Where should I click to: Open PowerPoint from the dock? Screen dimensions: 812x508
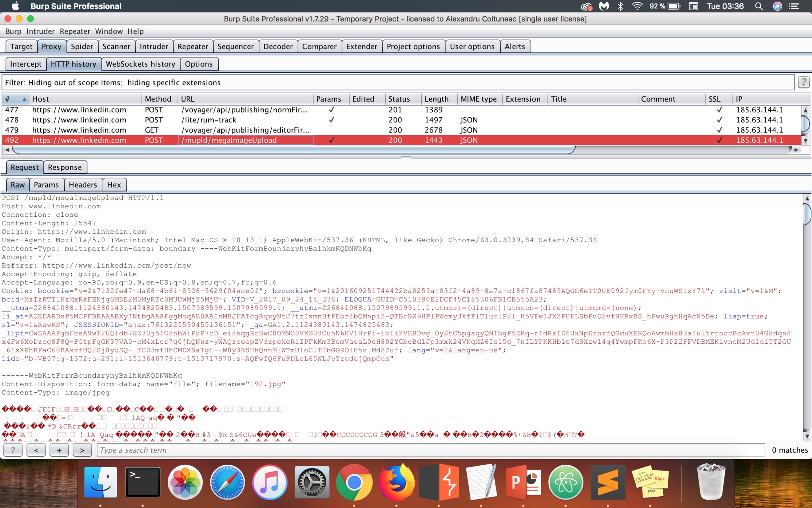point(523,483)
